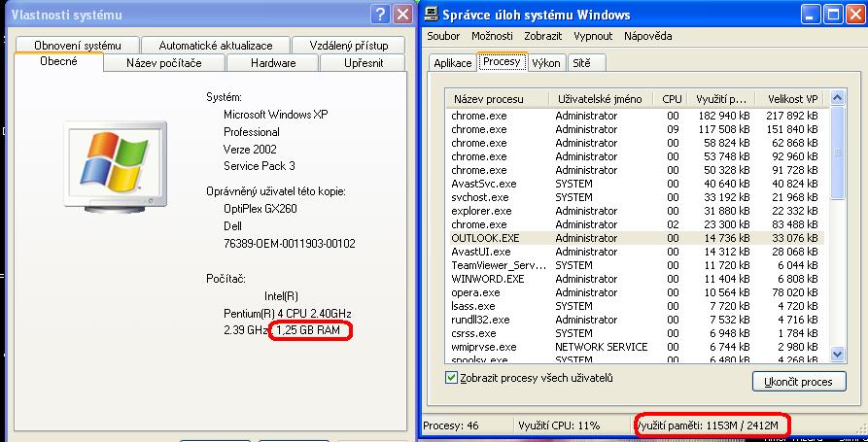The height and width of the screenshot is (442, 868).
Task: Switch to Automatické aktualizace tab
Action: (x=216, y=45)
